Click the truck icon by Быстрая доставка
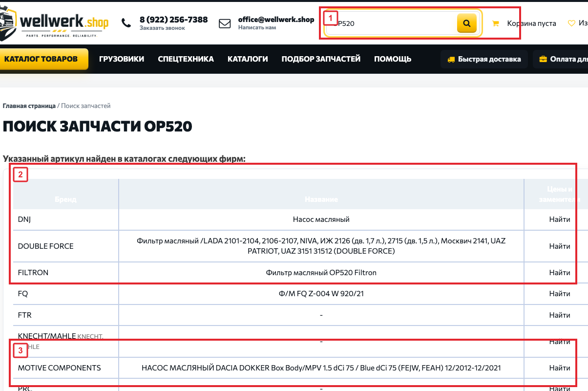 click(x=451, y=59)
